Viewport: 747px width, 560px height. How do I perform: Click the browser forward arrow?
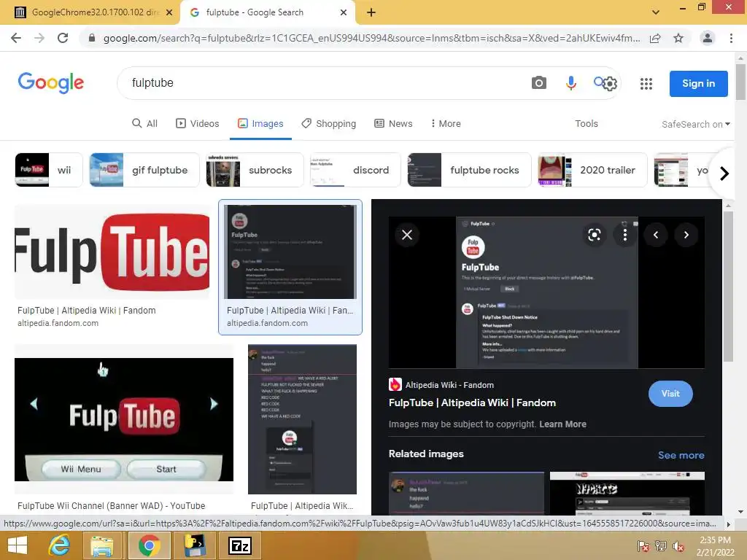click(39, 38)
